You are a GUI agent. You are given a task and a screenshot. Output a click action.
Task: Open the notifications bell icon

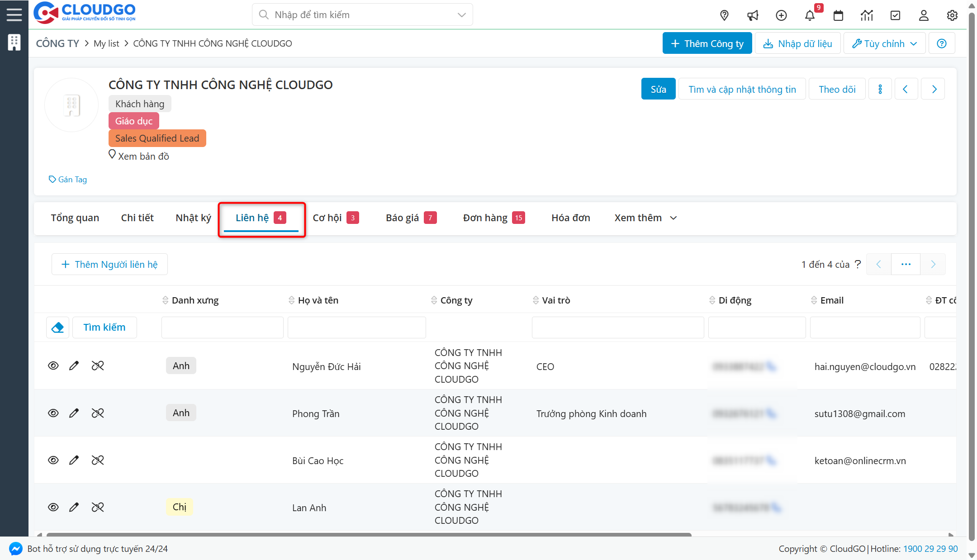tap(810, 15)
